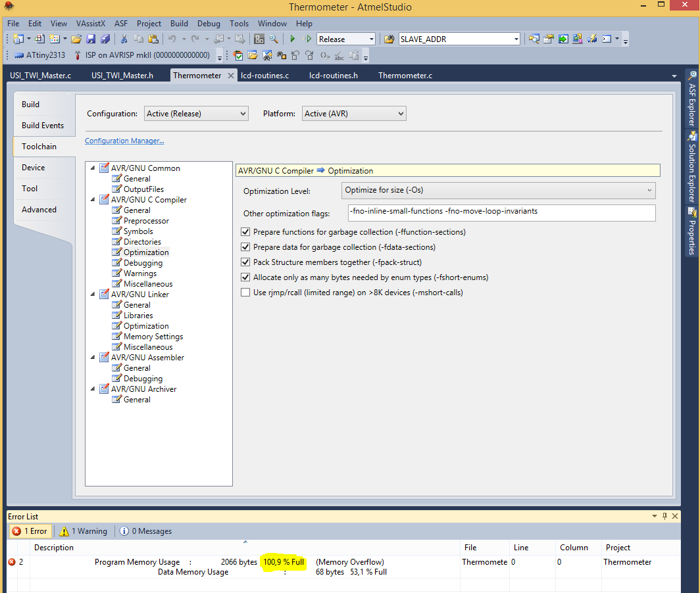This screenshot has width=700, height=593.
Task: Open the SLAVE_ADDR find combo box
Action: [x=459, y=39]
